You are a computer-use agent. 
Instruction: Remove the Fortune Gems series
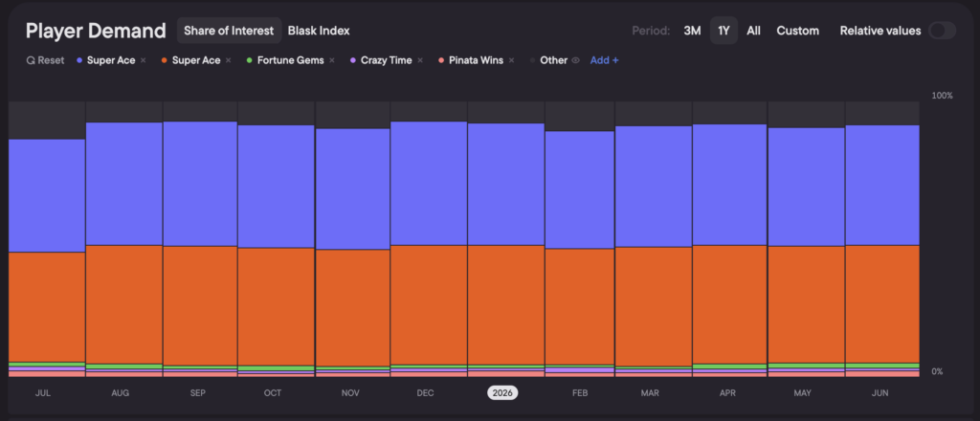click(x=332, y=60)
